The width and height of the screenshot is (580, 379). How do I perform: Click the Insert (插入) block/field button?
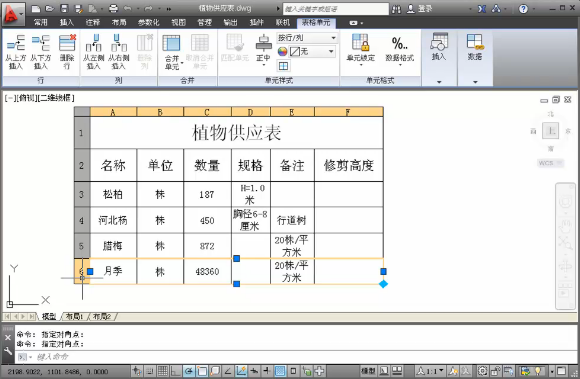point(439,47)
